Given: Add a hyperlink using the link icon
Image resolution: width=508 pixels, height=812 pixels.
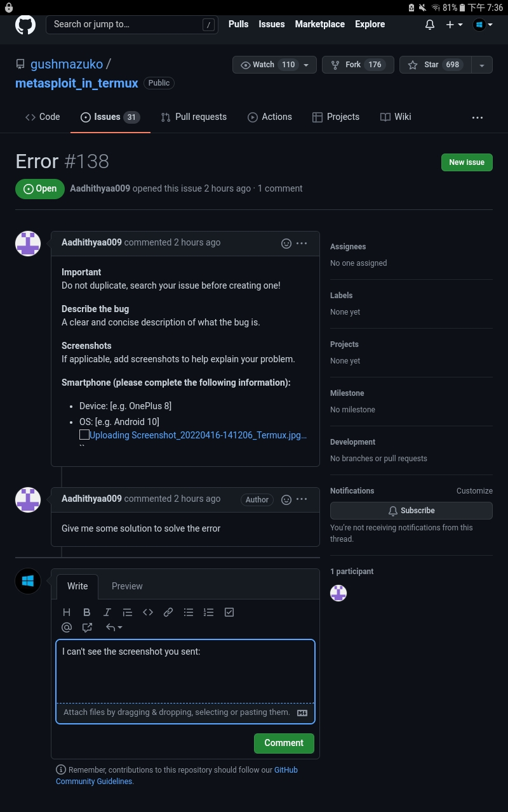Looking at the screenshot, I should (168, 612).
